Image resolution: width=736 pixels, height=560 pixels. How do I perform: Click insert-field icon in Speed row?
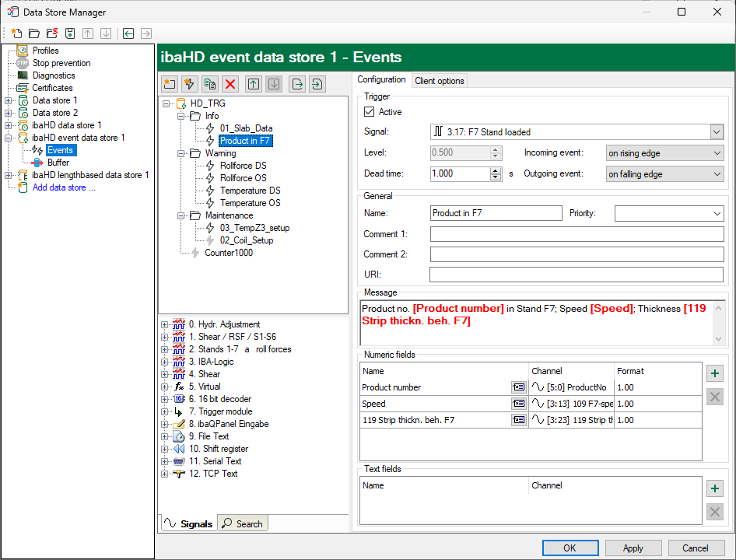(518, 404)
